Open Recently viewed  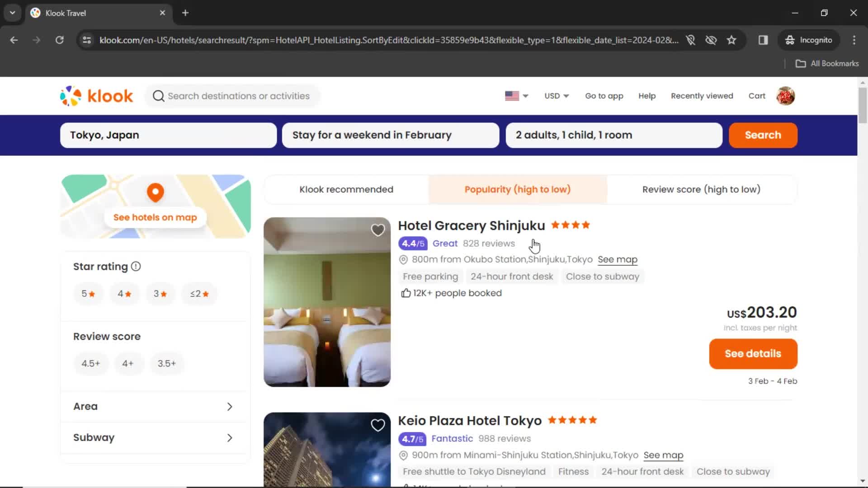pyautogui.click(x=702, y=96)
